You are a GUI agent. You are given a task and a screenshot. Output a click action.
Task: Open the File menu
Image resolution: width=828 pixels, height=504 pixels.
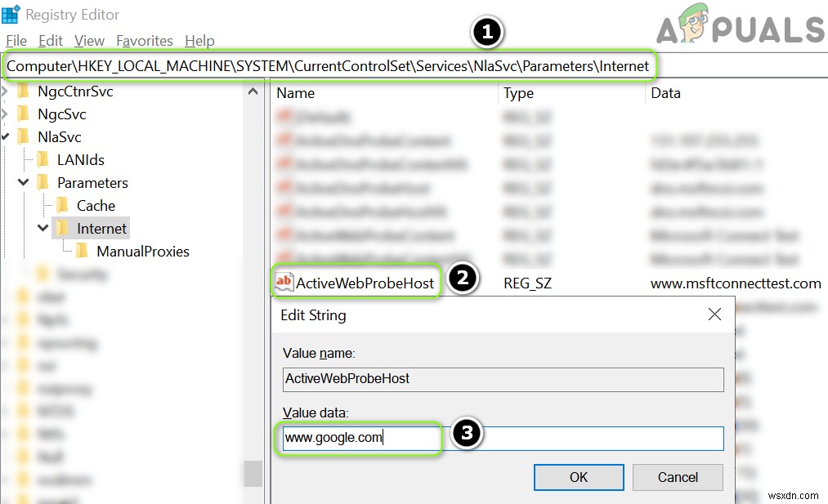(x=16, y=41)
